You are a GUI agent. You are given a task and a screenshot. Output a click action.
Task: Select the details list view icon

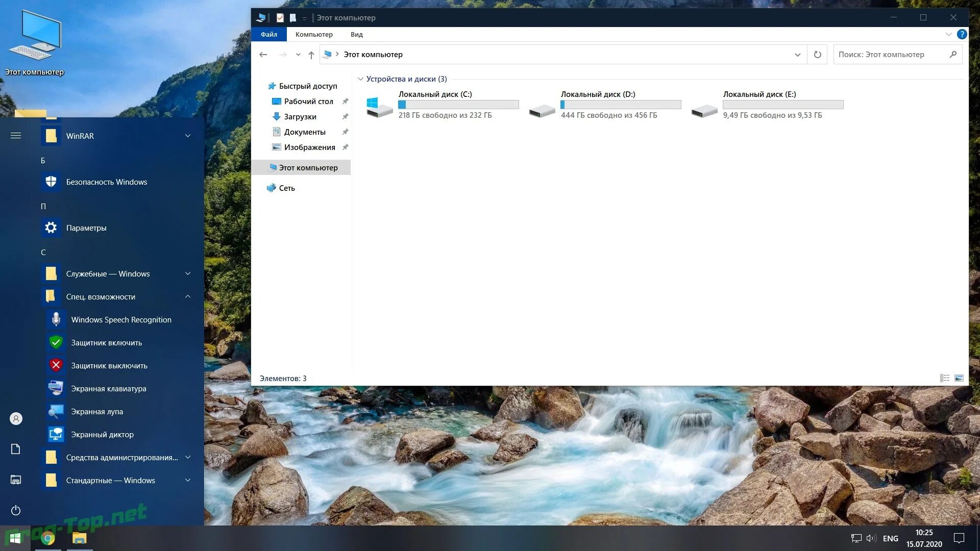[x=944, y=378]
